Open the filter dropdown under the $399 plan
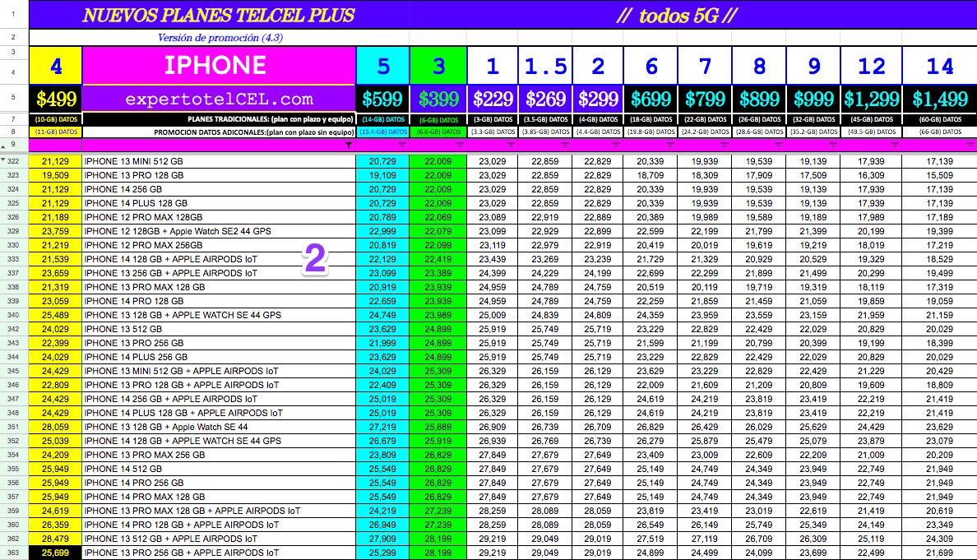The height and width of the screenshot is (560, 977). click(x=459, y=145)
